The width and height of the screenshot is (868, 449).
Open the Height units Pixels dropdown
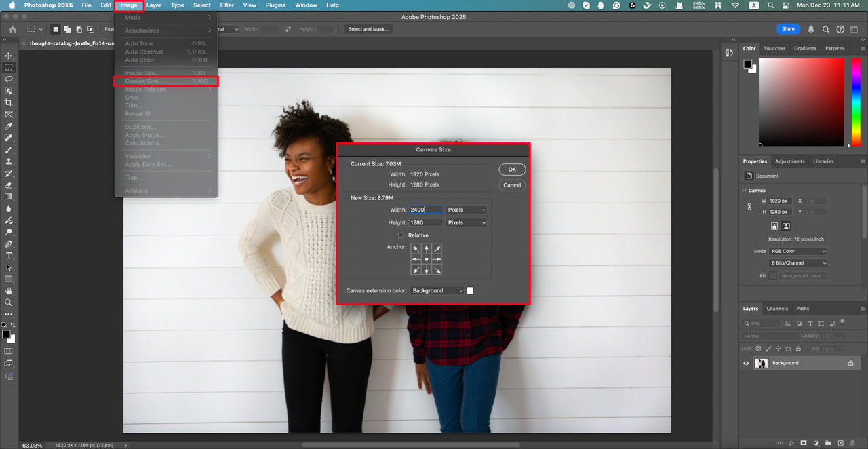click(x=466, y=222)
